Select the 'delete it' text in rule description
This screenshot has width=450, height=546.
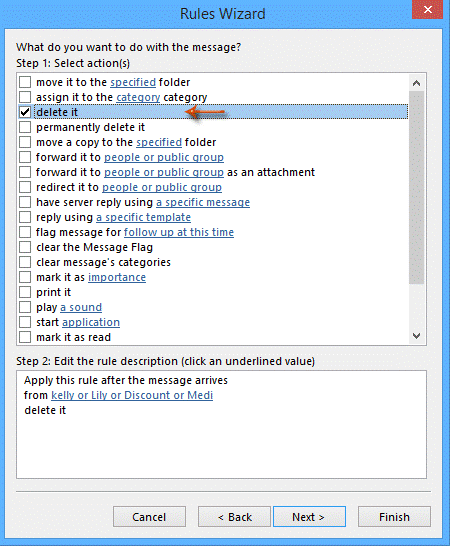[x=45, y=410]
